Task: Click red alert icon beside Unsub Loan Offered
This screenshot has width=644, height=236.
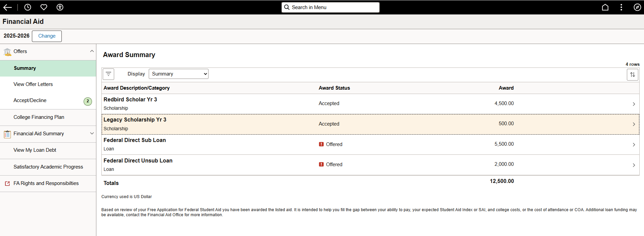Action: (x=321, y=164)
